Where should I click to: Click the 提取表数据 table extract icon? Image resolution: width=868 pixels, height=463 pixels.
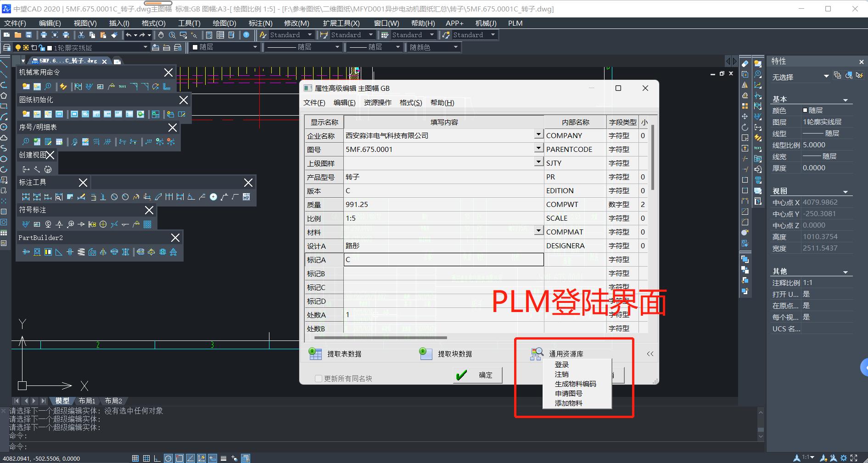(315, 354)
